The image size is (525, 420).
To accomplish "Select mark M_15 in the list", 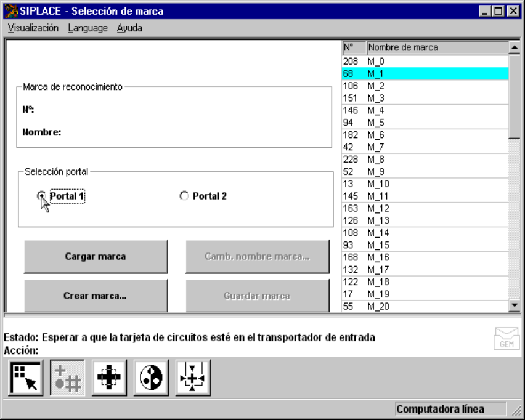I will 425,245.
